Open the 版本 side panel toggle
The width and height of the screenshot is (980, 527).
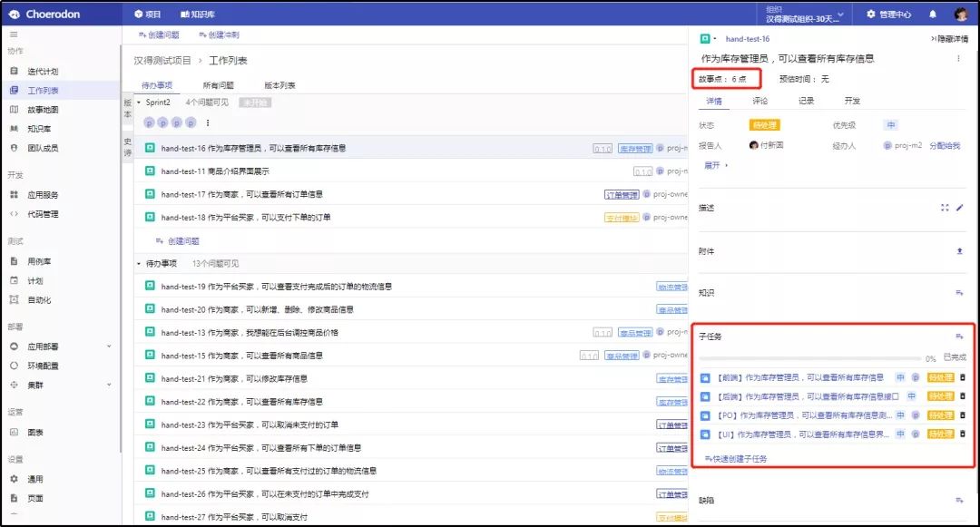(127, 109)
